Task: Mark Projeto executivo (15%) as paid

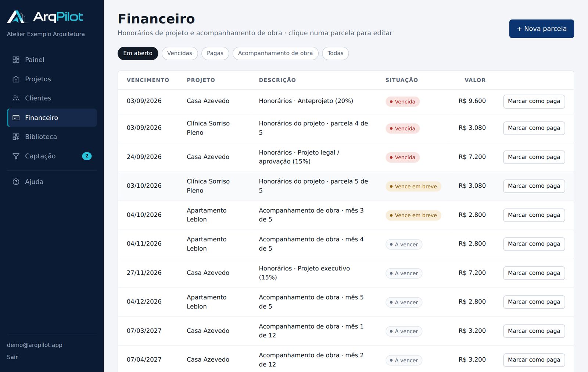Action: pos(534,273)
